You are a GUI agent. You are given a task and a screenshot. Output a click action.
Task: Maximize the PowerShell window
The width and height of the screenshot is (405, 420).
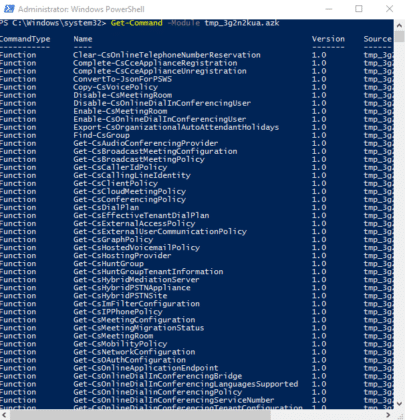[x=359, y=9]
